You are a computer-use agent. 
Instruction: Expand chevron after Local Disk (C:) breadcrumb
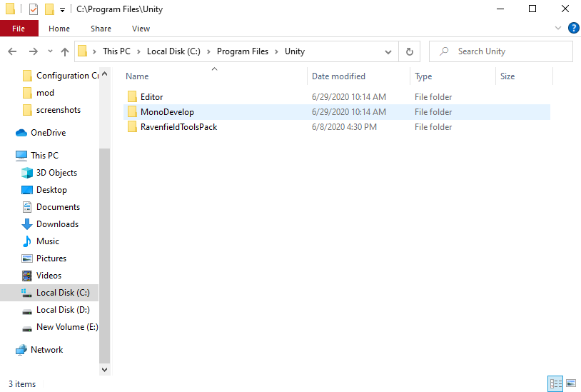208,52
